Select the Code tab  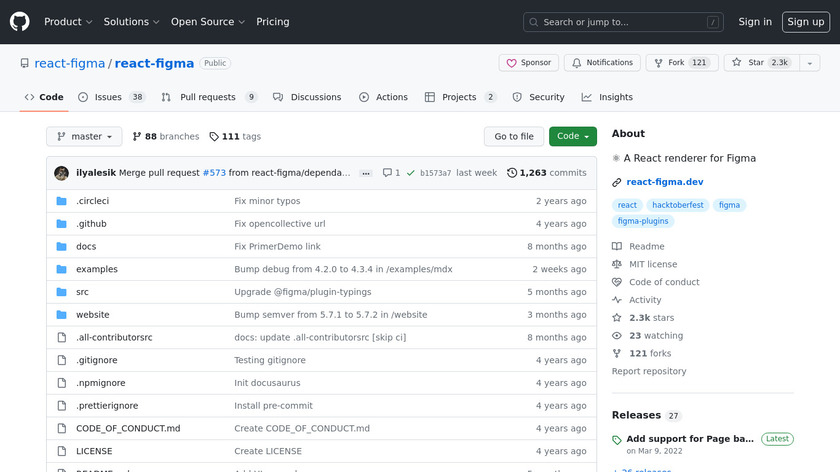point(44,97)
